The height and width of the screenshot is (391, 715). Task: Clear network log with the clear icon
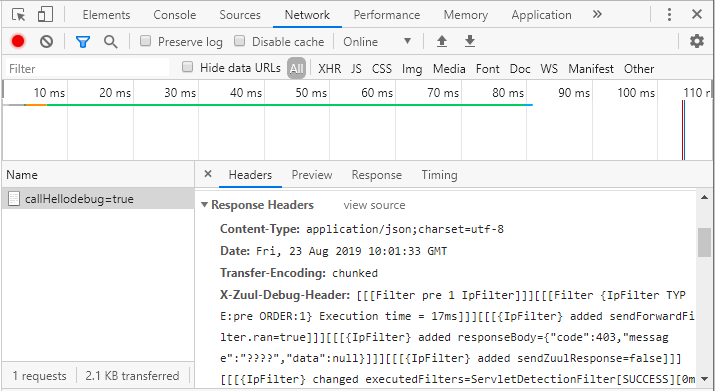[46, 42]
